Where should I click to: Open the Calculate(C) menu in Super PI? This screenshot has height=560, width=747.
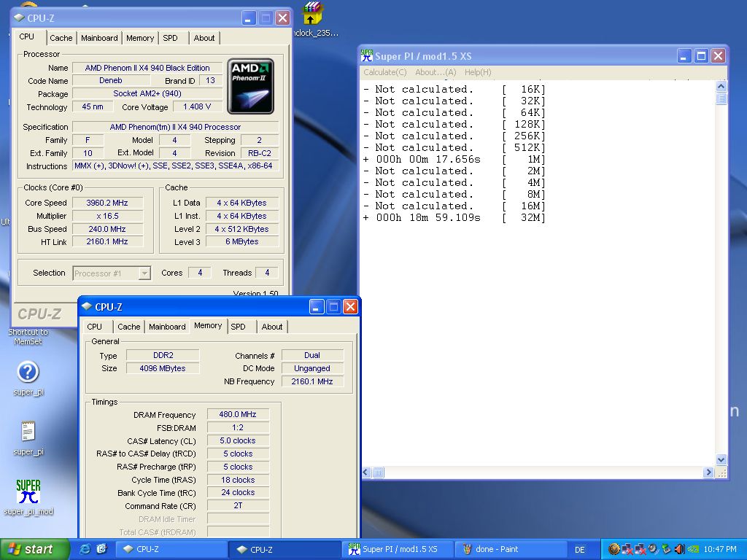385,72
